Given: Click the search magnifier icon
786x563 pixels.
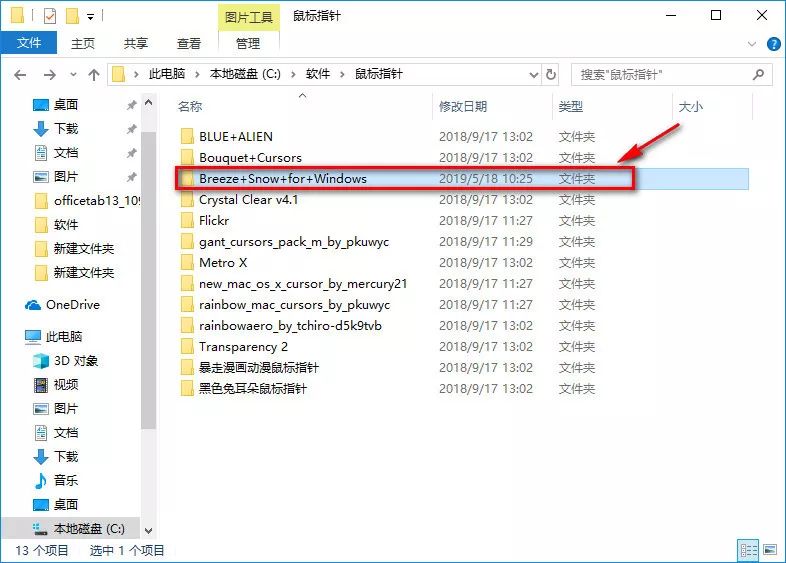Looking at the screenshot, I should click(758, 75).
